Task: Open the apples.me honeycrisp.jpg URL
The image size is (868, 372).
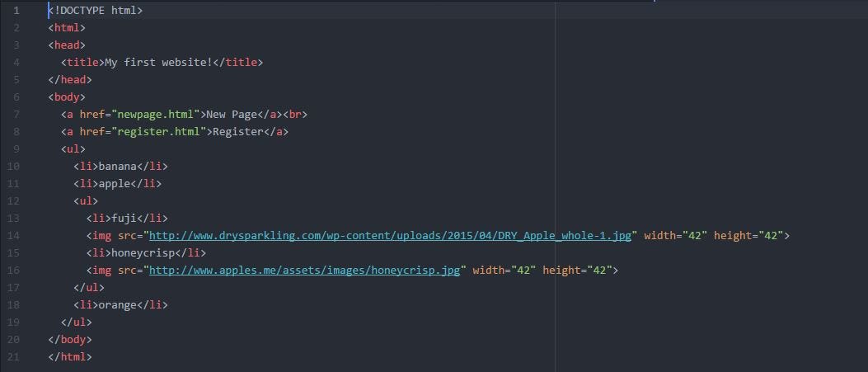Action: (x=305, y=271)
